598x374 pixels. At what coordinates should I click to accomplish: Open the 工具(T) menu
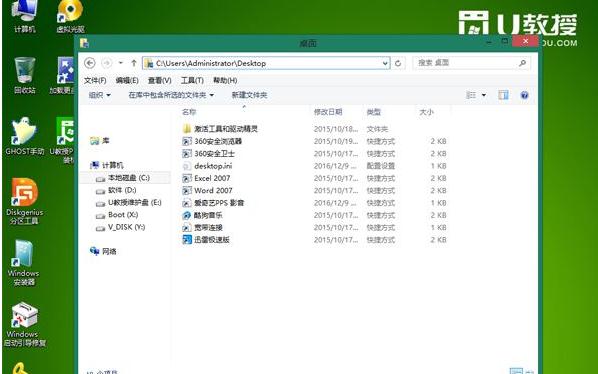click(192, 80)
